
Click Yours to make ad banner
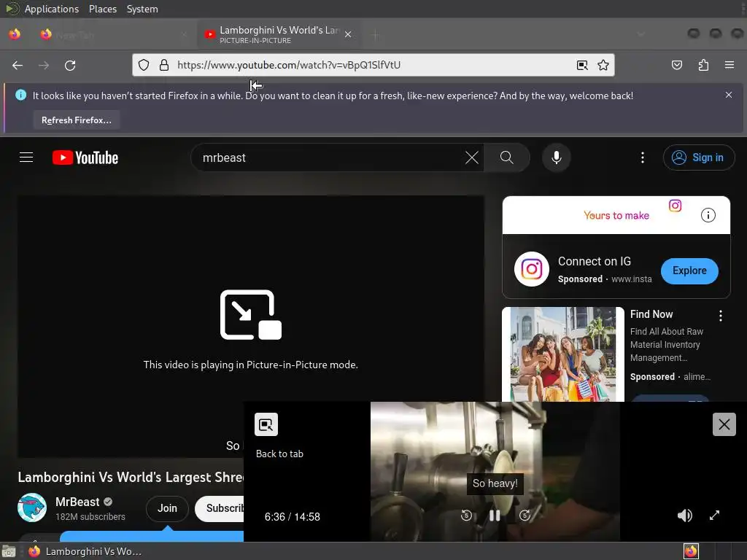[x=616, y=215]
